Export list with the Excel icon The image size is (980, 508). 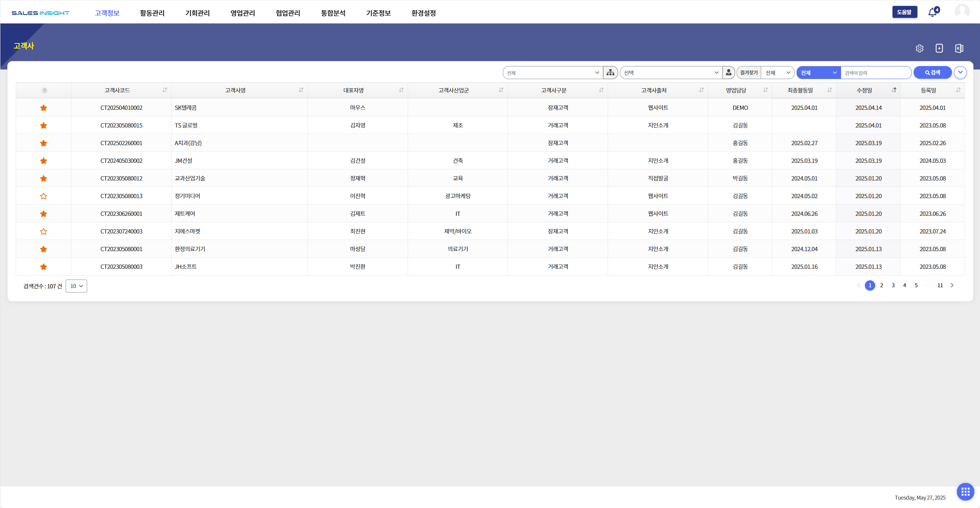click(x=959, y=48)
